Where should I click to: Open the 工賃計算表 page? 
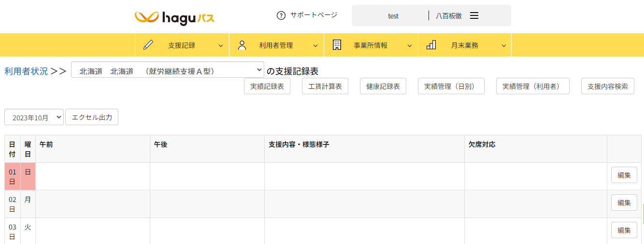coord(325,86)
